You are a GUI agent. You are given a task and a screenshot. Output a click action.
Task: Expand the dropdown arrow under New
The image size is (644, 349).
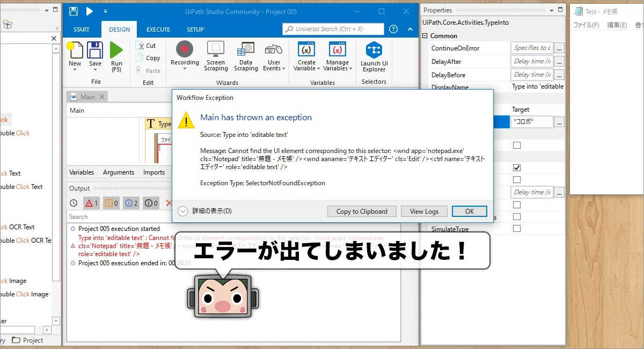click(x=75, y=71)
